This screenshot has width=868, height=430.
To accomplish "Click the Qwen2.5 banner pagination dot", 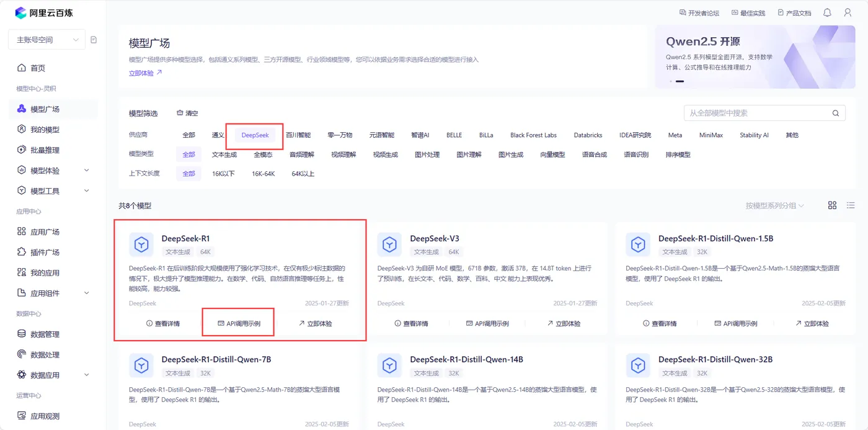I will point(670,81).
